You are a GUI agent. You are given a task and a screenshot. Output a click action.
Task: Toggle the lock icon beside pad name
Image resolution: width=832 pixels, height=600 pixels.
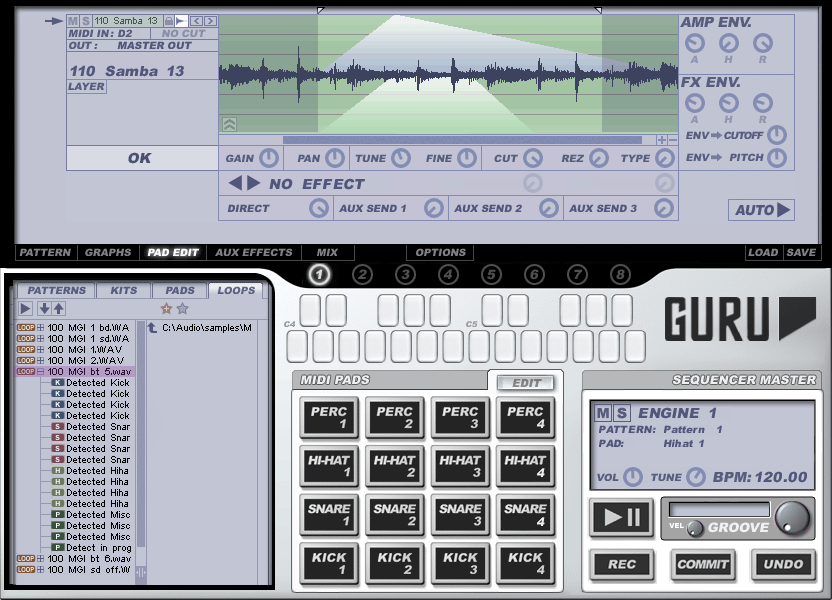[x=169, y=21]
